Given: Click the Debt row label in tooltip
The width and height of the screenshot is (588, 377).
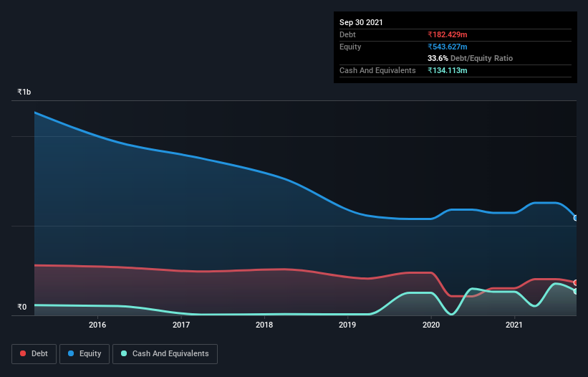Looking at the screenshot, I should tap(347, 34).
